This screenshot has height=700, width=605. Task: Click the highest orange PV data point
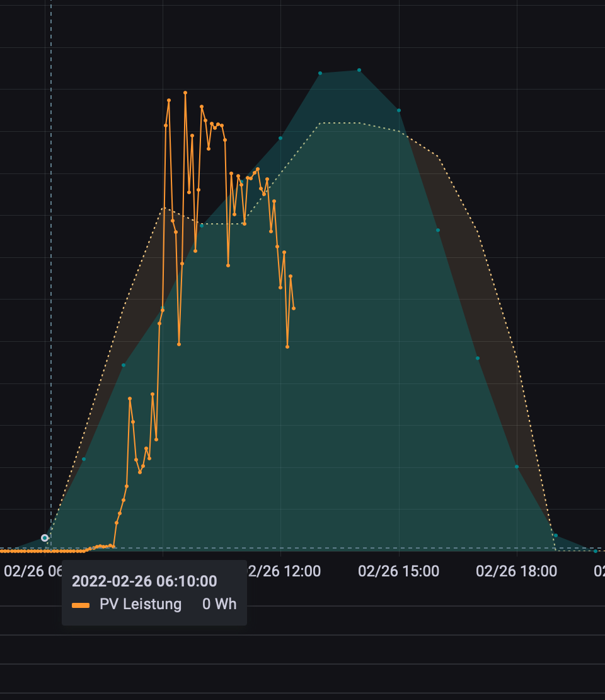click(185, 93)
